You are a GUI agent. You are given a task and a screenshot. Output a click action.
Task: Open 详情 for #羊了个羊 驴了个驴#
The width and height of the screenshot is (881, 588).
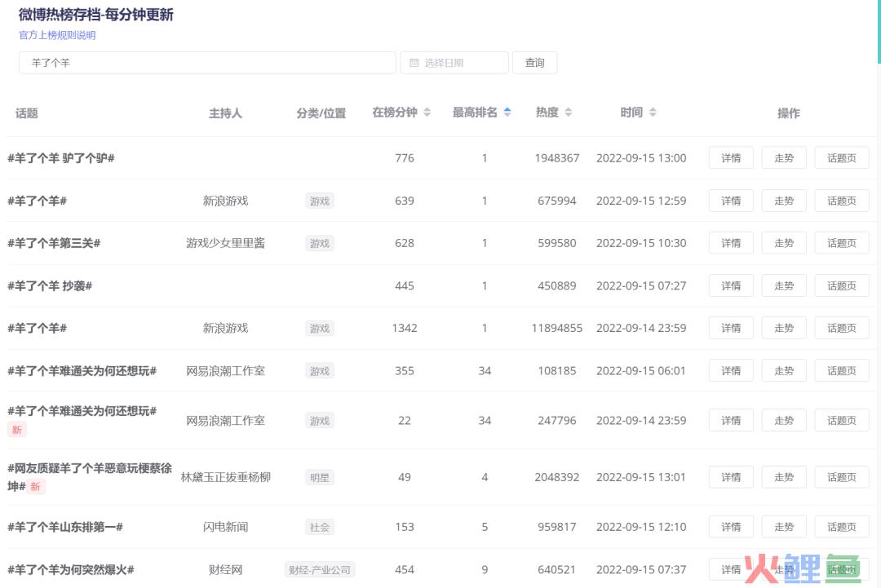point(731,158)
